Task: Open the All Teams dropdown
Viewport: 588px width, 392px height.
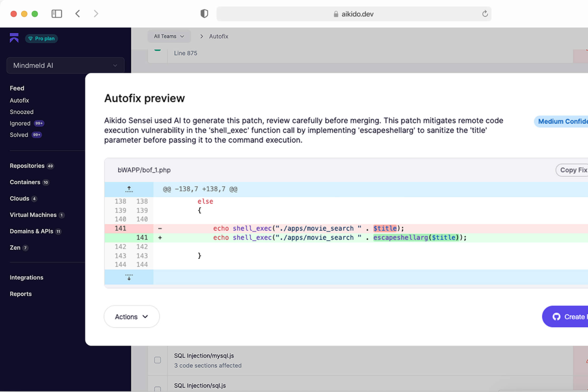Action: coord(169,36)
